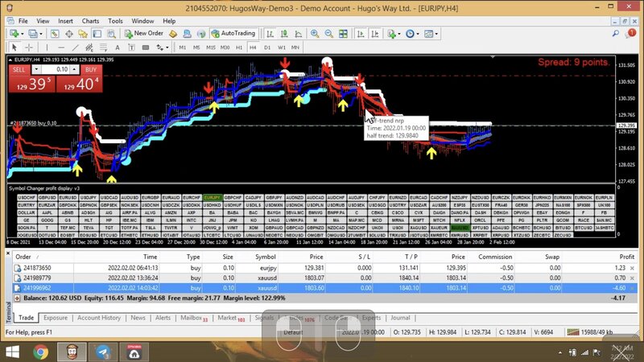Select the trendline tool
644x362 pixels.
point(75,47)
